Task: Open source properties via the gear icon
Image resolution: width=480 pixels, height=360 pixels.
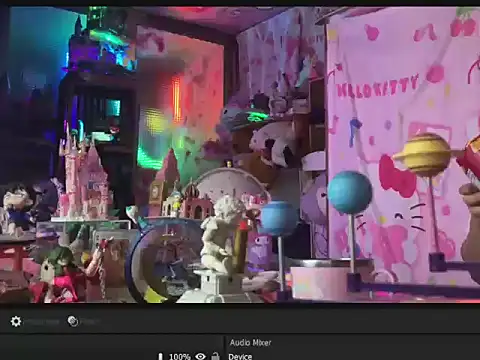Action: tap(16, 321)
